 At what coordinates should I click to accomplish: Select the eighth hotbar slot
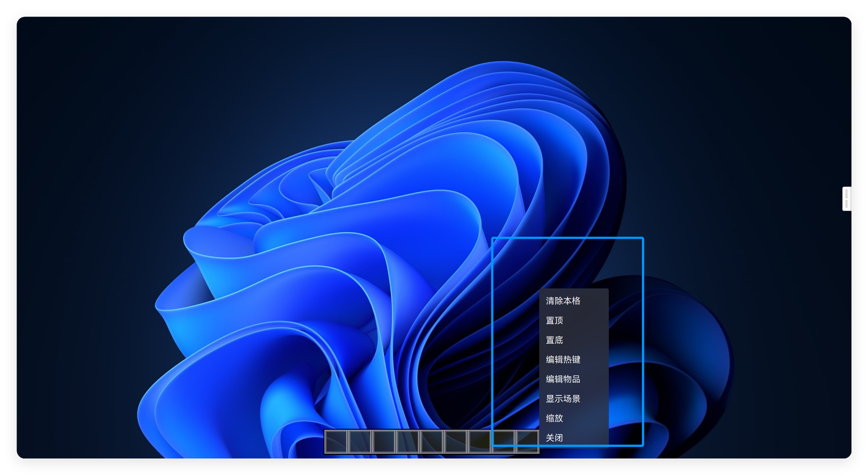pos(503,442)
